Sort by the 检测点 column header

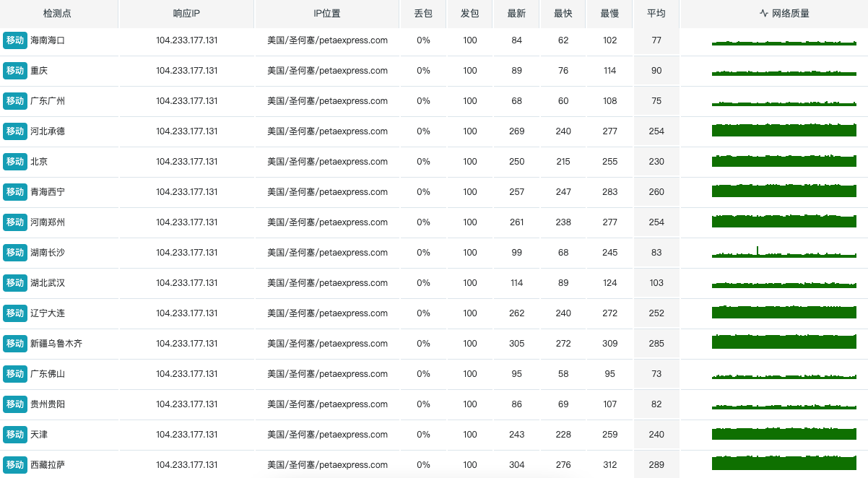(58, 13)
